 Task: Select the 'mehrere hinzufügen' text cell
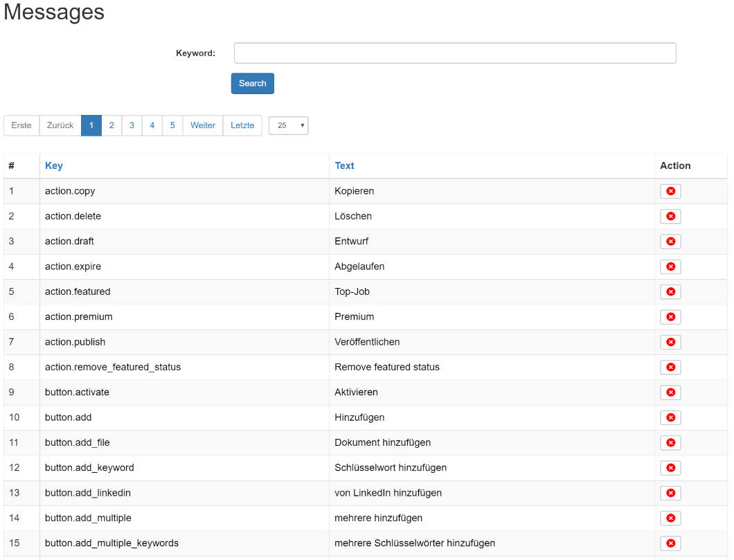pos(492,518)
